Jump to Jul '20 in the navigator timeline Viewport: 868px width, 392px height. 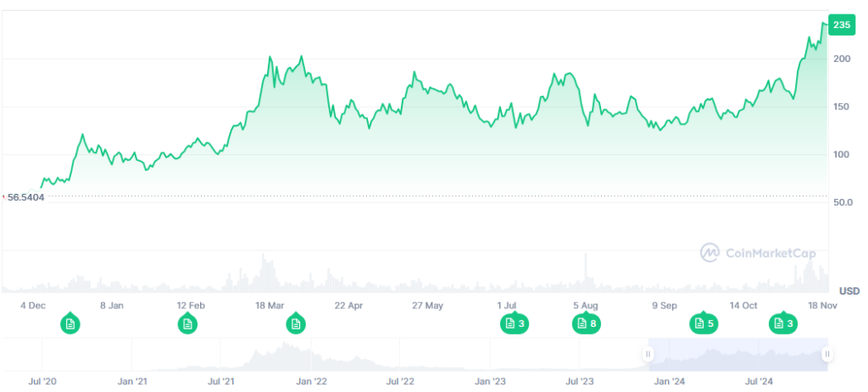pyautogui.click(x=42, y=382)
